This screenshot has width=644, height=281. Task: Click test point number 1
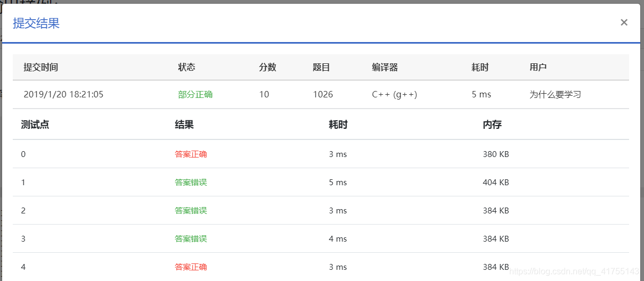pyautogui.click(x=23, y=183)
